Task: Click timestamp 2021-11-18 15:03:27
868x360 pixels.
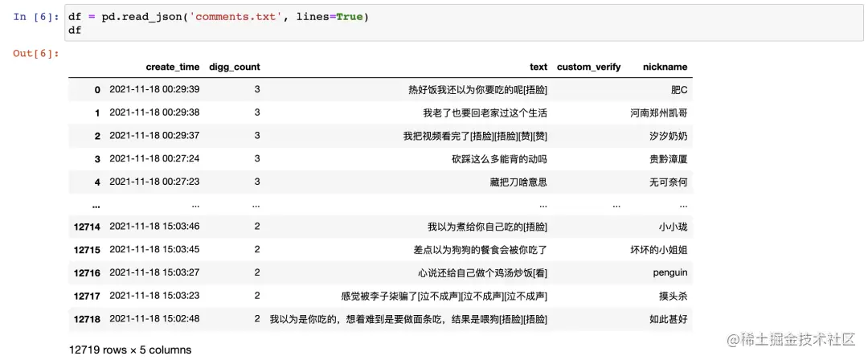Action: [154, 272]
